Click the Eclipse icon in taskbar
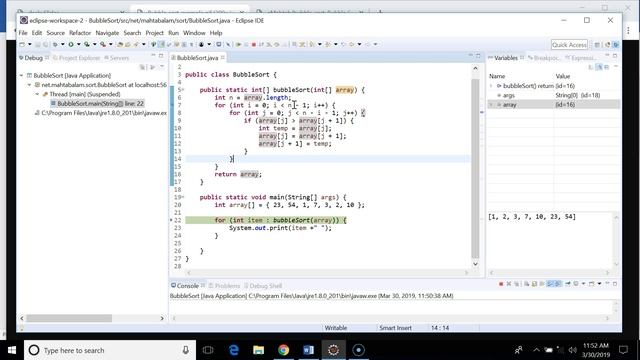The image size is (640, 360). pos(333,350)
